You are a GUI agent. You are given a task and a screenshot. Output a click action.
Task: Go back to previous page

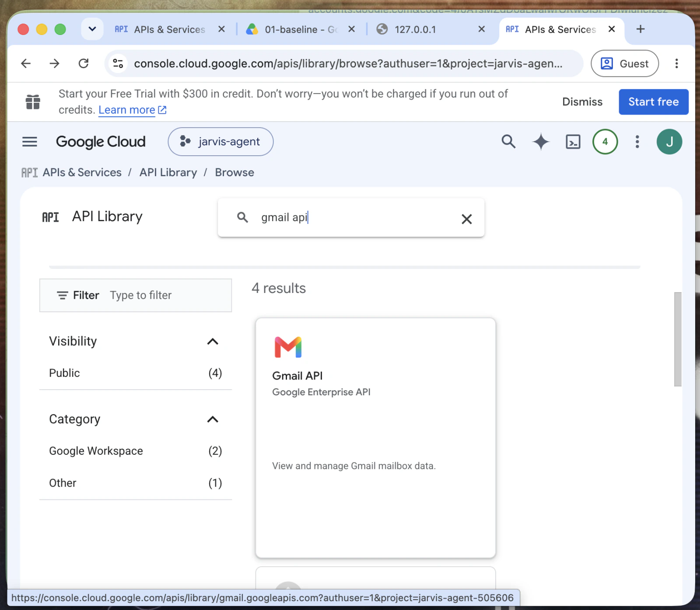(26, 63)
